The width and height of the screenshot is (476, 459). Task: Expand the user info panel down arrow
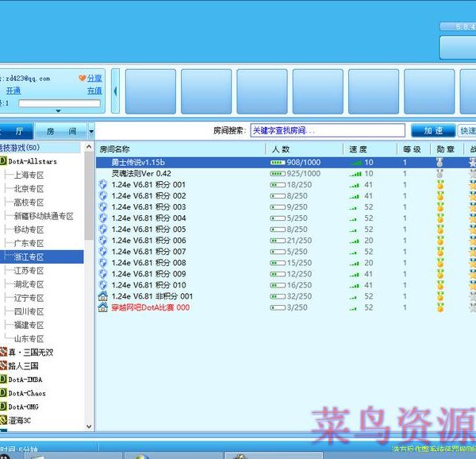tap(57, 110)
